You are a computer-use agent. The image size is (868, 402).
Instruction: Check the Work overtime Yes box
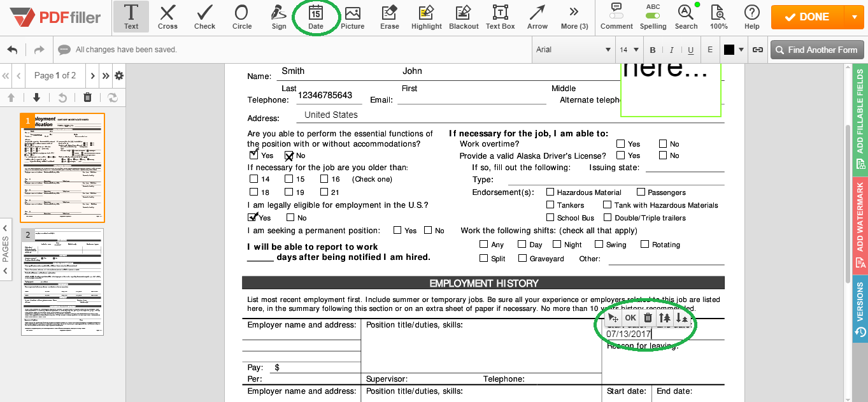(x=620, y=144)
